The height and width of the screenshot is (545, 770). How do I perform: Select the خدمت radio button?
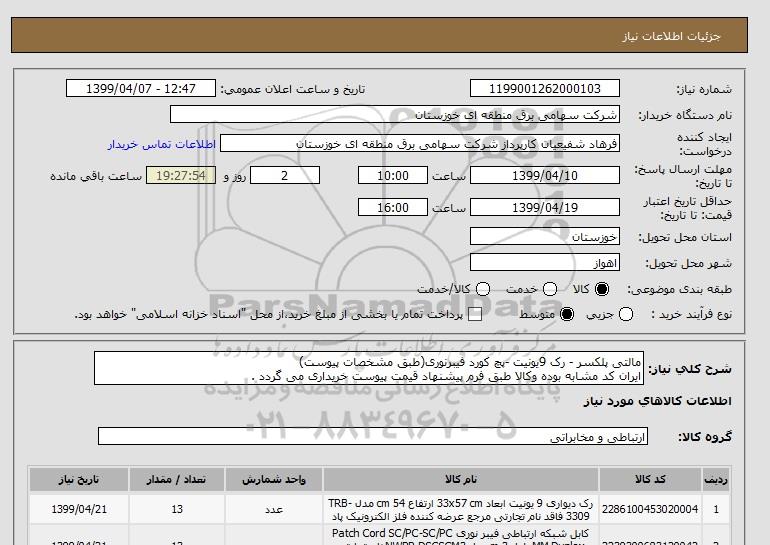tap(550, 289)
